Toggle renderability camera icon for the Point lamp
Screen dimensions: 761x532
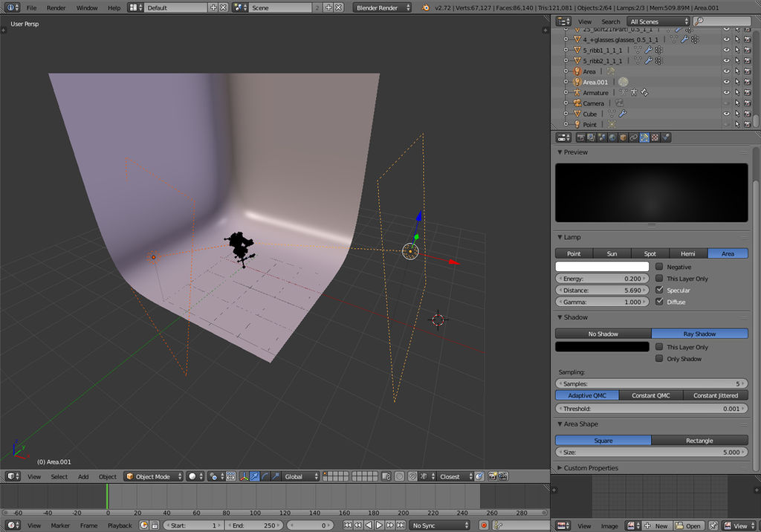tap(748, 124)
